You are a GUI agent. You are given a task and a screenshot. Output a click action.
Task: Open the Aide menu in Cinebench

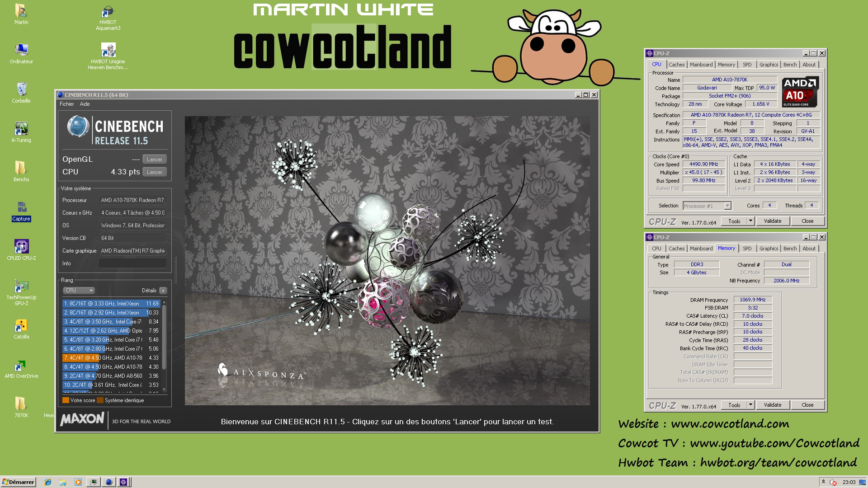pos(85,104)
